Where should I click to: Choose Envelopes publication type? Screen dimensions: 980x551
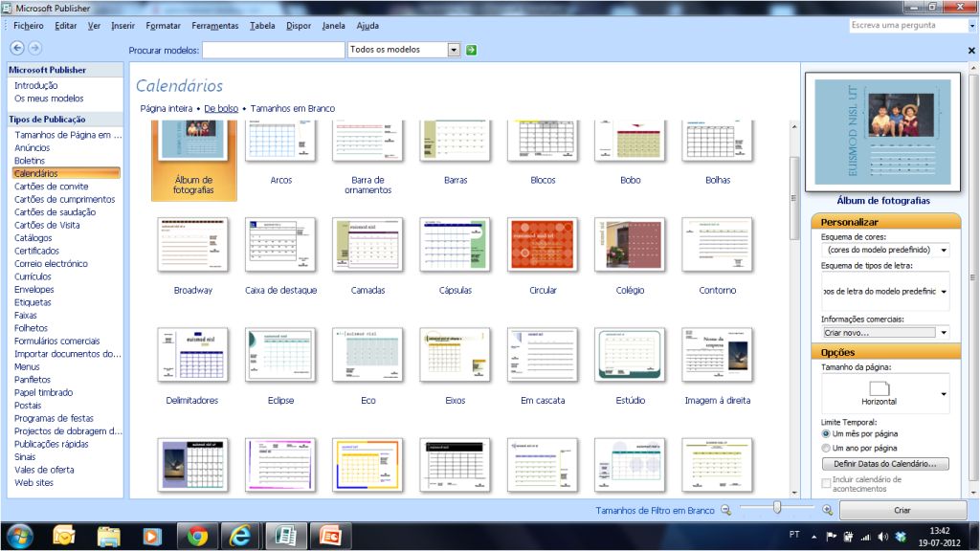[x=33, y=289]
